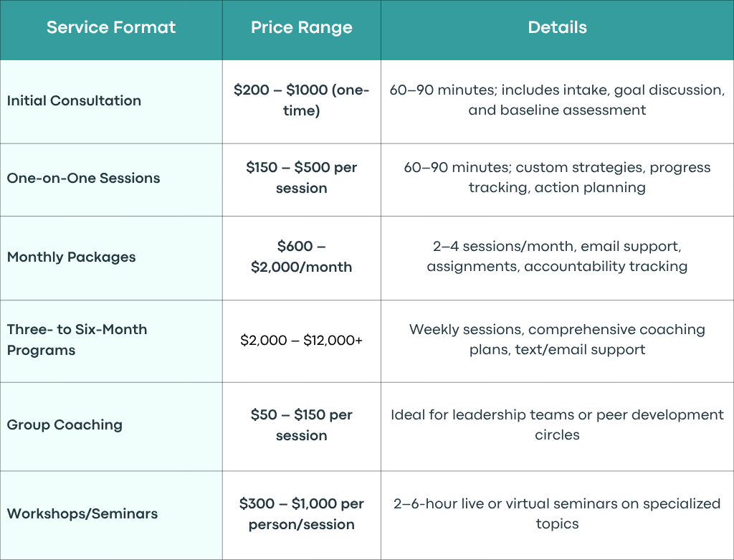Click the $150 – $500 per session price

click(302, 178)
